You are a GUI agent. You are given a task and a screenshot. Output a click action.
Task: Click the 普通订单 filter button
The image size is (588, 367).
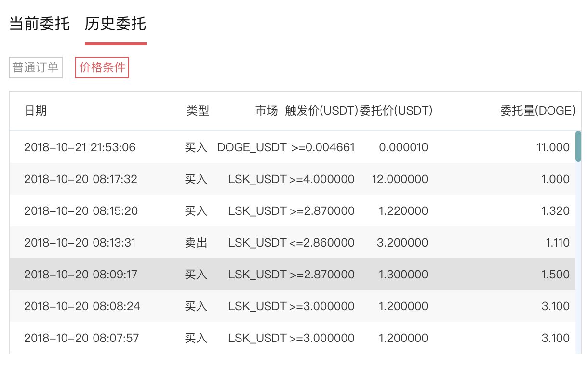coord(36,67)
